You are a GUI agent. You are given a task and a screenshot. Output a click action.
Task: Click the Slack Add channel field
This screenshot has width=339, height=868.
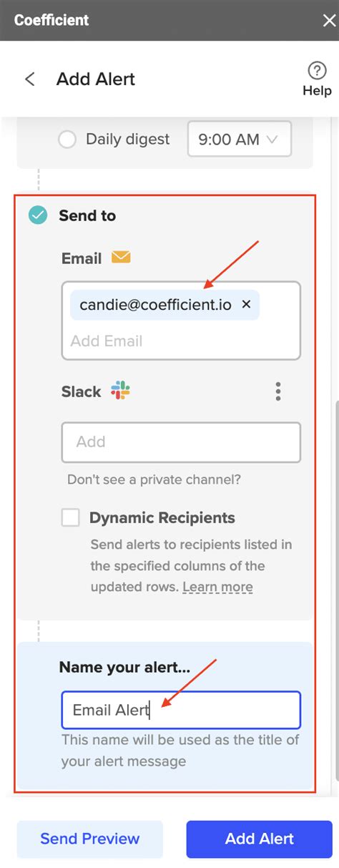pos(181,442)
